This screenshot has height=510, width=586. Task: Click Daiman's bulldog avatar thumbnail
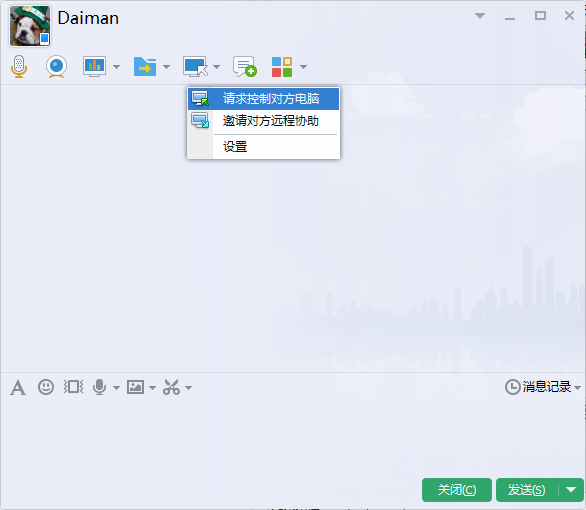click(30, 26)
